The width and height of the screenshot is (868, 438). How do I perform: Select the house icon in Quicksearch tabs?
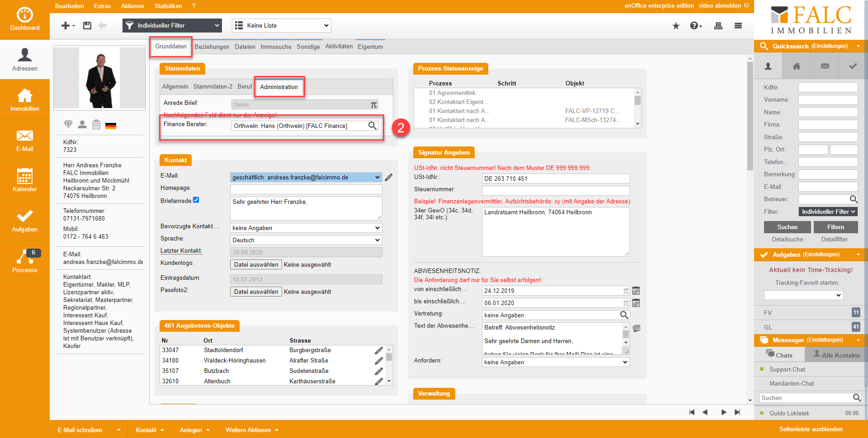coord(797,66)
